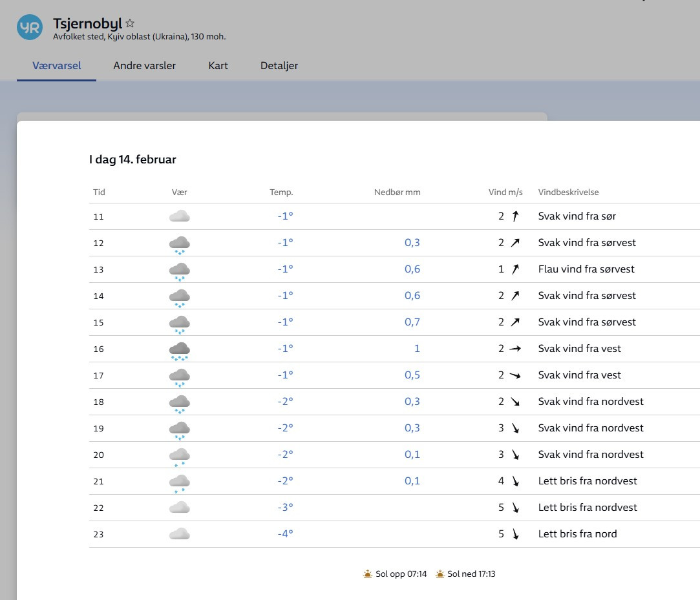Open the Kart tab
The width and height of the screenshot is (700, 600).
218,66
